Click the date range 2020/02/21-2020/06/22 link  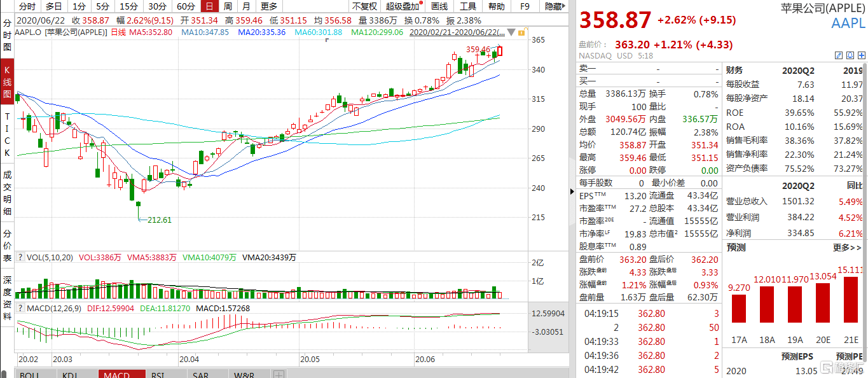point(458,32)
